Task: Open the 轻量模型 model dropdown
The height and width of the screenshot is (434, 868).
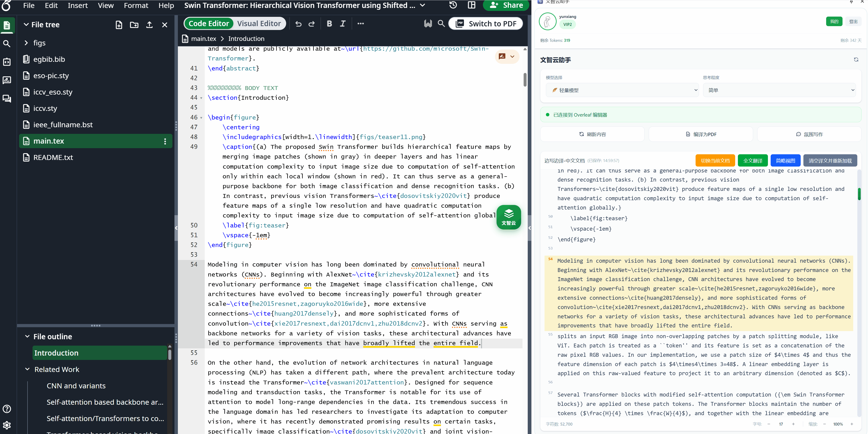Action: click(622, 90)
